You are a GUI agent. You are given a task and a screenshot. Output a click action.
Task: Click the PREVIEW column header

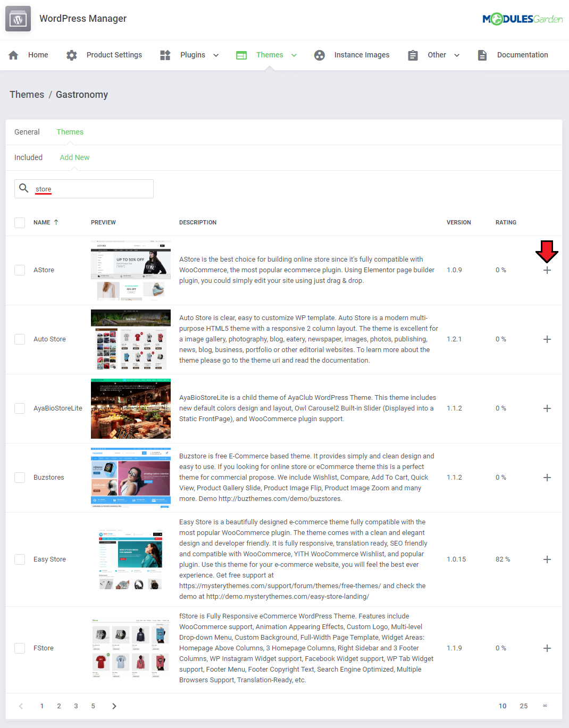[x=103, y=223]
